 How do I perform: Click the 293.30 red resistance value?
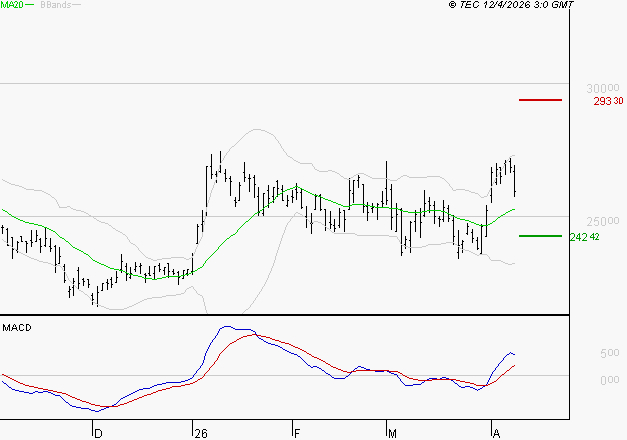[608, 101]
